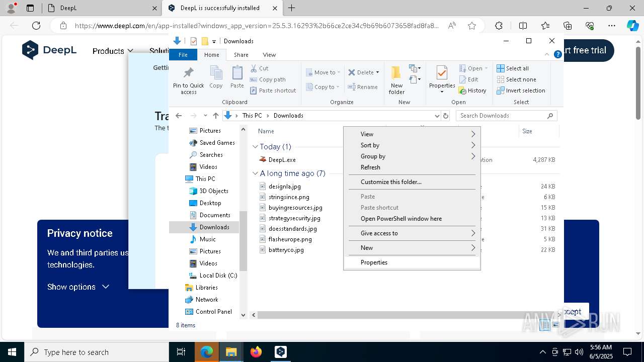
Task: Click Copy path in ribbon
Action: pos(268,79)
